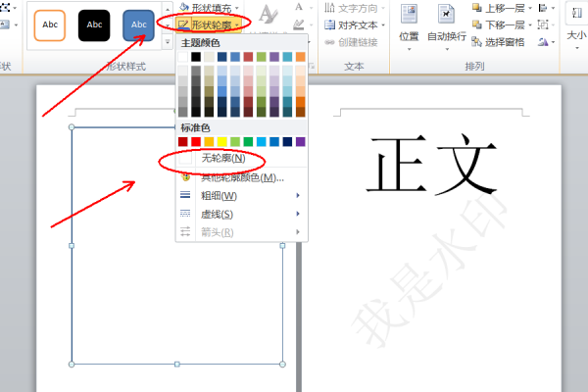Pick the red theme color in the top row
Viewport: 588px width, 392px height.
click(248, 57)
